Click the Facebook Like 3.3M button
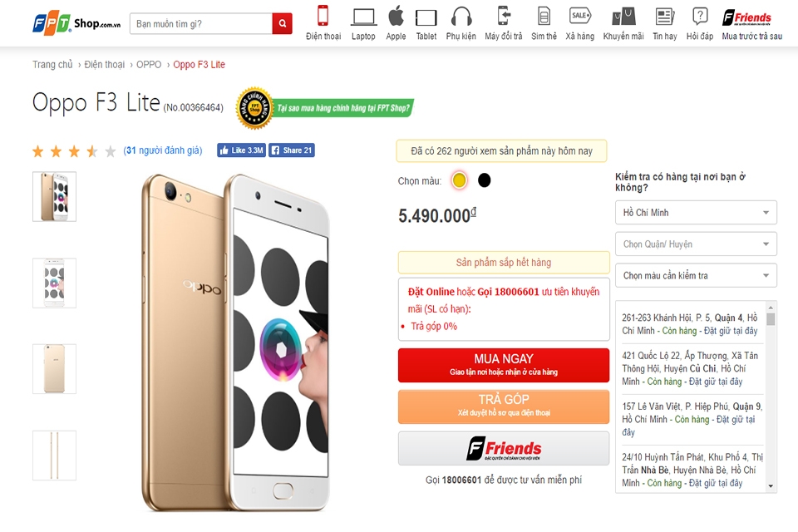This screenshot has width=798, height=532. click(241, 150)
